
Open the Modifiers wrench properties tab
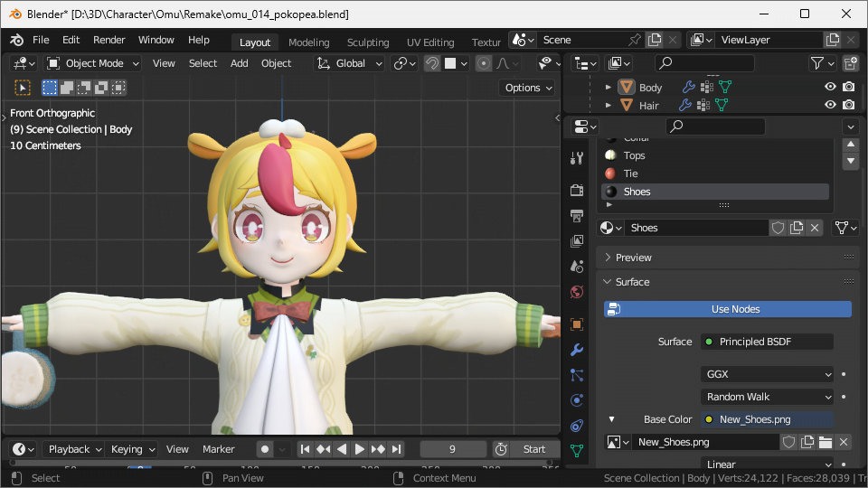577,350
